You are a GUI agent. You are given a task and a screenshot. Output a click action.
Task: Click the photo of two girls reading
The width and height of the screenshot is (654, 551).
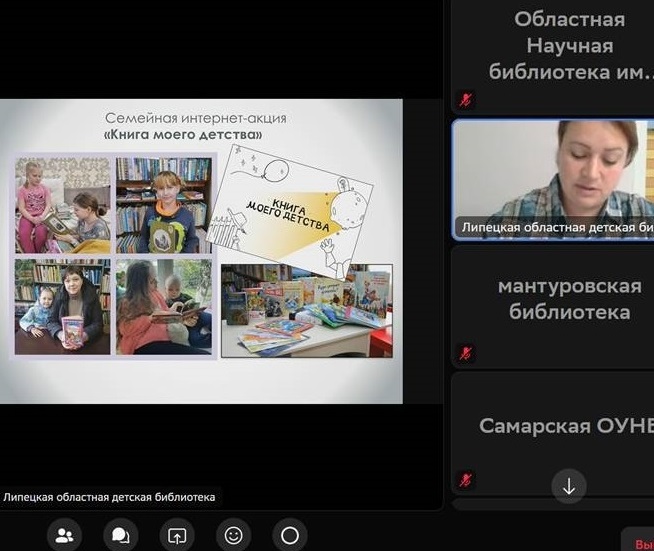coord(63,205)
